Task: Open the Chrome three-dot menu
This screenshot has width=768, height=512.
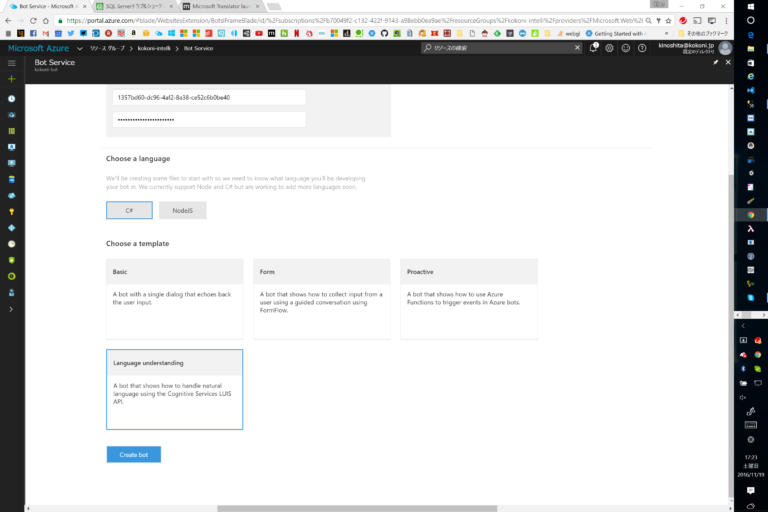Action: coord(726,21)
